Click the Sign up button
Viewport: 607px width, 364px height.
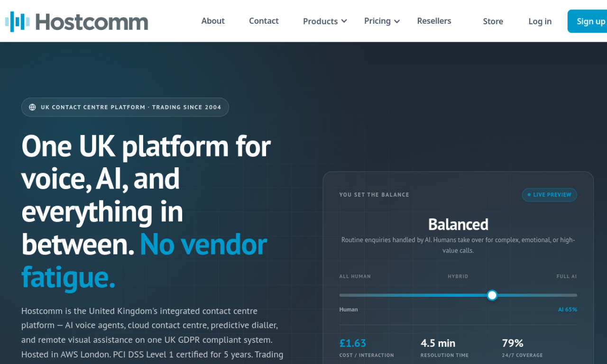(588, 21)
